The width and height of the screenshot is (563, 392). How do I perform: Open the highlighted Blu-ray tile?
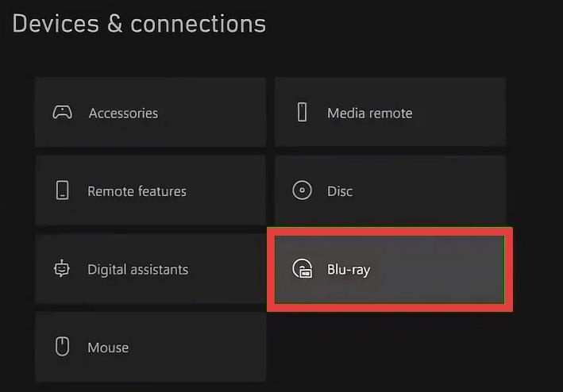coord(390,269)
